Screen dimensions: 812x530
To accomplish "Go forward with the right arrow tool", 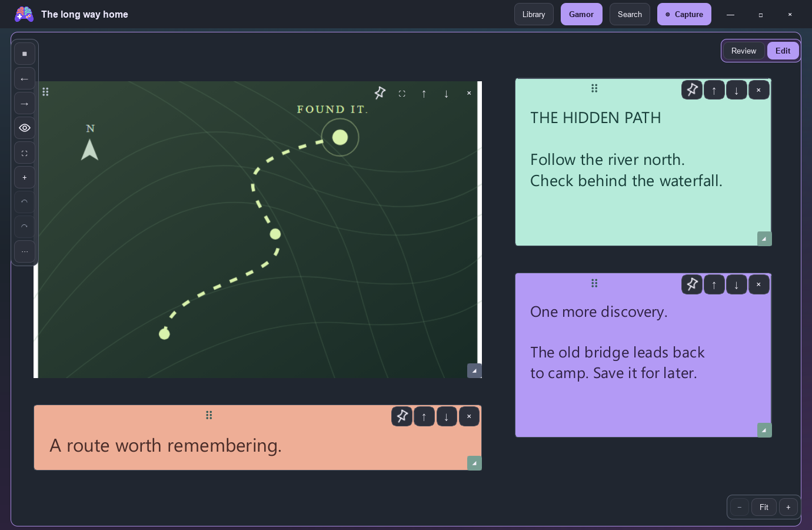I will (25, 103).
